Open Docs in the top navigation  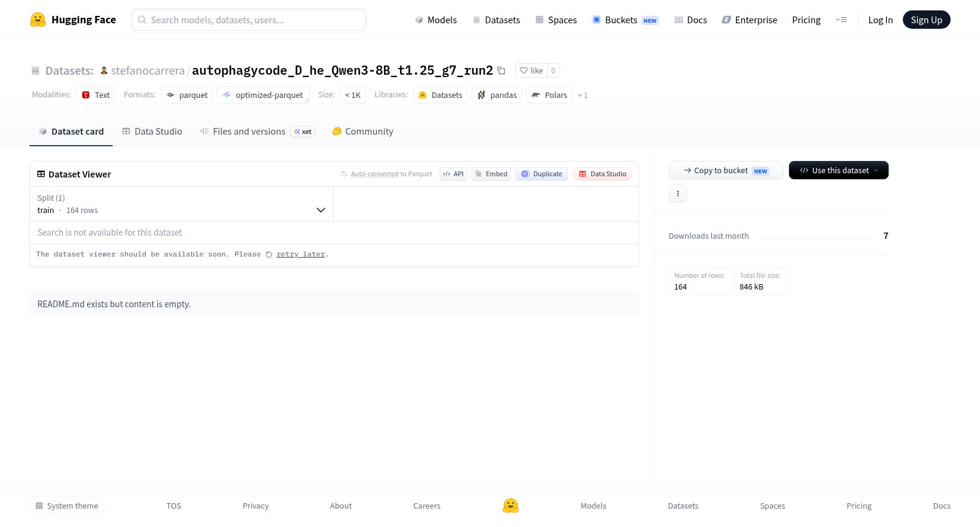690,20
